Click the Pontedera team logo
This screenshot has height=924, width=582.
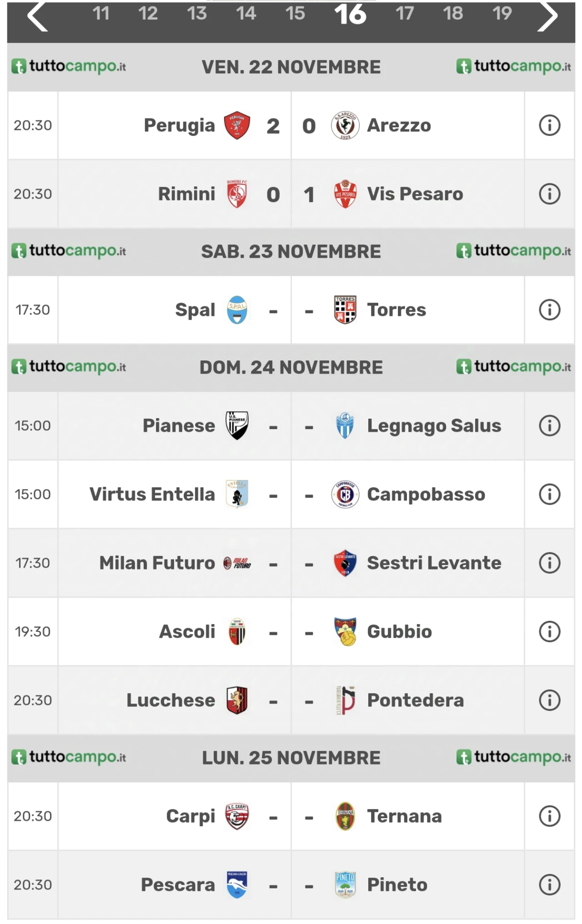click(x=345, y=700)
